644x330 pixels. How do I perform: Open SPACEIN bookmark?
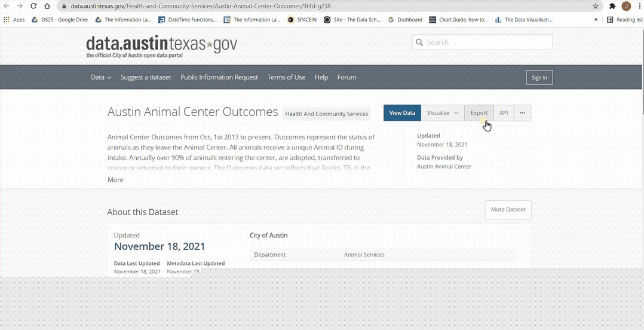coord(302,19)
